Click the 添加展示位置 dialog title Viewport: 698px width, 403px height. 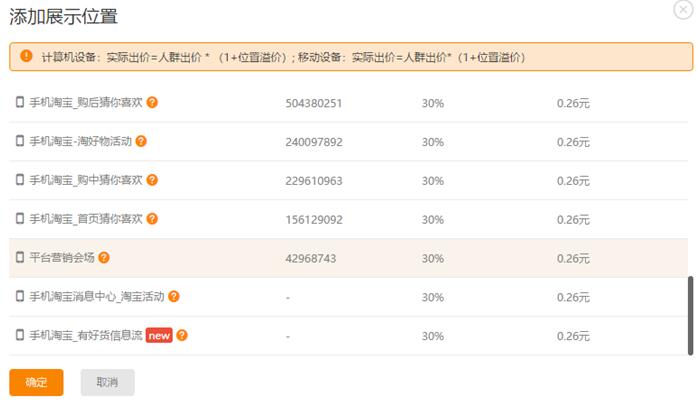tap(63, 16)
